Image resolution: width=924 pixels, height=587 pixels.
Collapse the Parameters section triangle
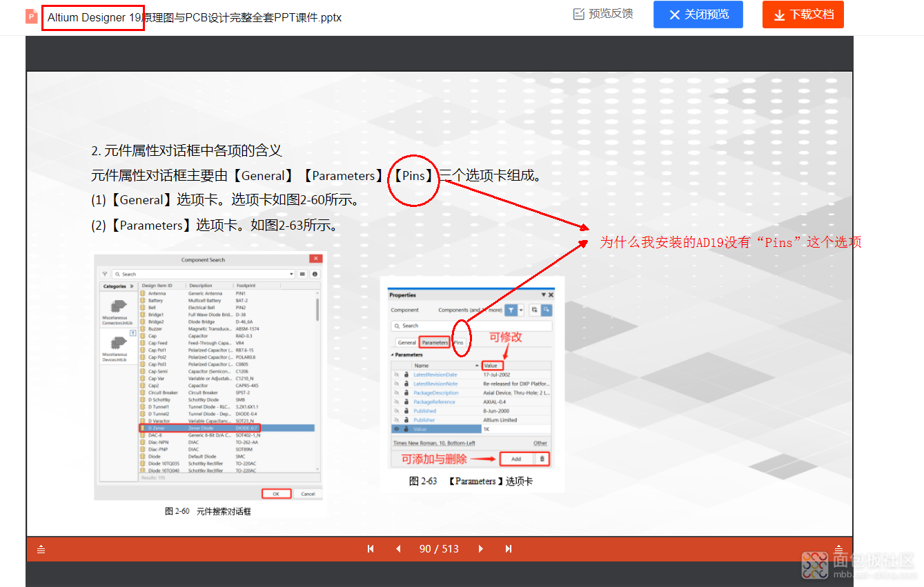[x=393, y=355]
